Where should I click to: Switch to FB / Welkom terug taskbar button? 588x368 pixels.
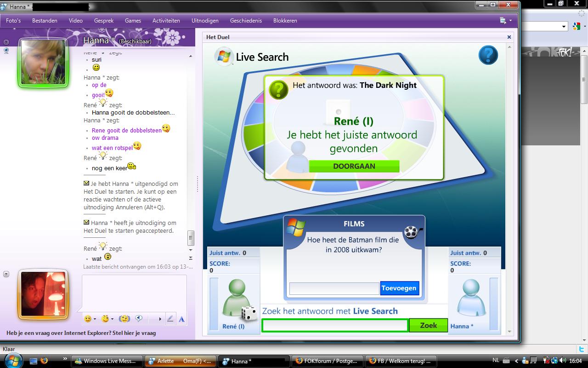pyautogui.click(x=401, y=361)
